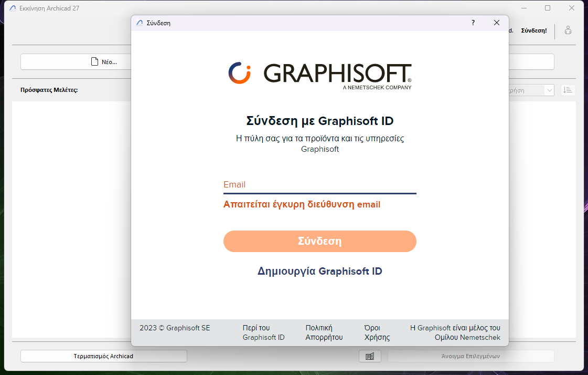This screenshot has height=375, width=588.
Task: Click the Νέο... button in Archicad start window
Action: point(76,62)
